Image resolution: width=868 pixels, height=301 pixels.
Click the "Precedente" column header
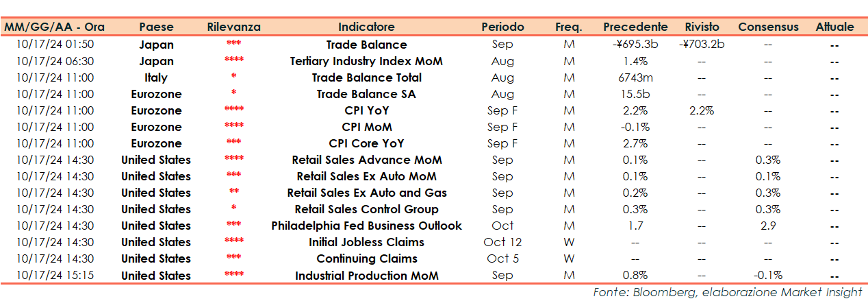pos(635,27)
